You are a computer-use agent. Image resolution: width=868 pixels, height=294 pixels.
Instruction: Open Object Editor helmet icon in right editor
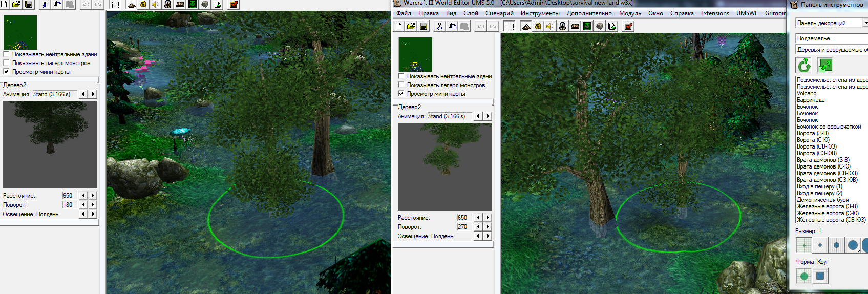[x=563, y=26]
